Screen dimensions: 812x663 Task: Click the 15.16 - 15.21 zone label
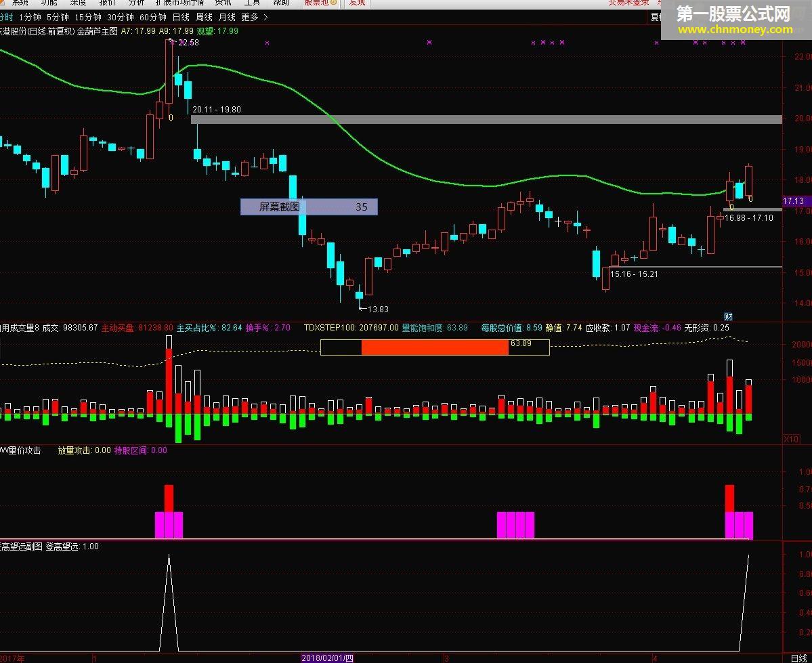coord(635,274)
